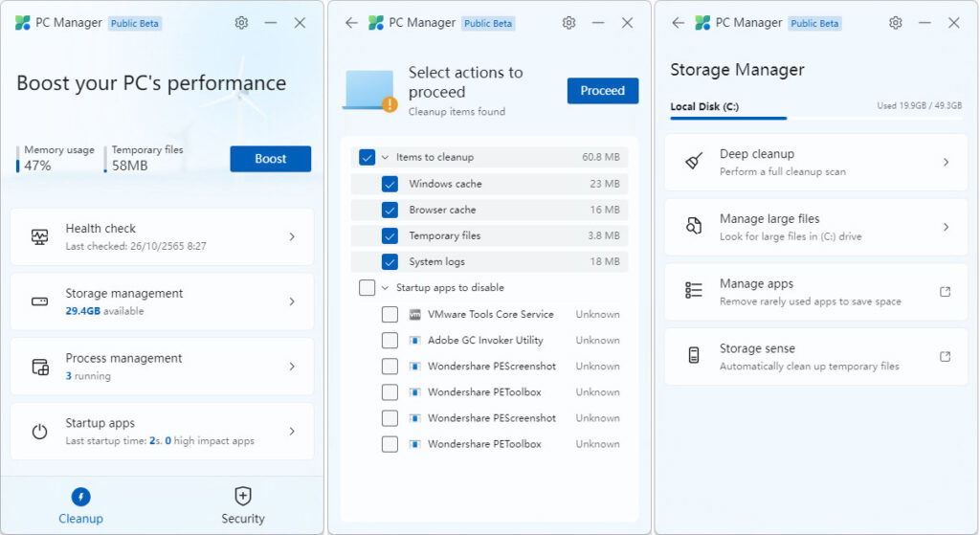This screenshot has width=980, height=535.
Task: Open Health check via its chevron
Action: point(292,237)
